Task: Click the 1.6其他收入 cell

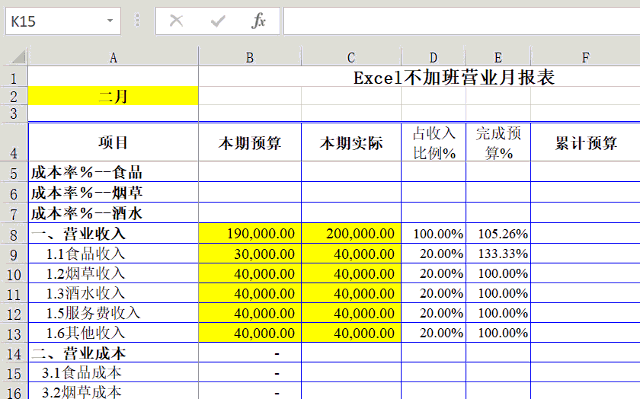Action: coord(113,333)
